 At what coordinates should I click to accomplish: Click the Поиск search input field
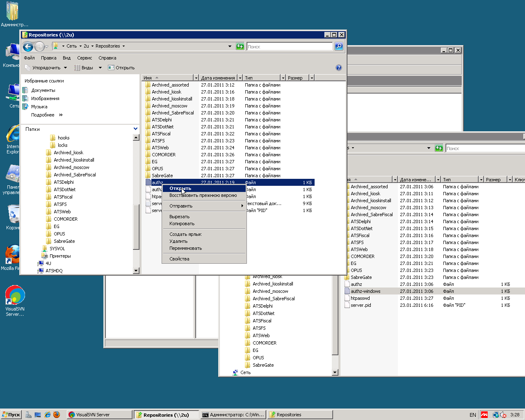point(289,46)
